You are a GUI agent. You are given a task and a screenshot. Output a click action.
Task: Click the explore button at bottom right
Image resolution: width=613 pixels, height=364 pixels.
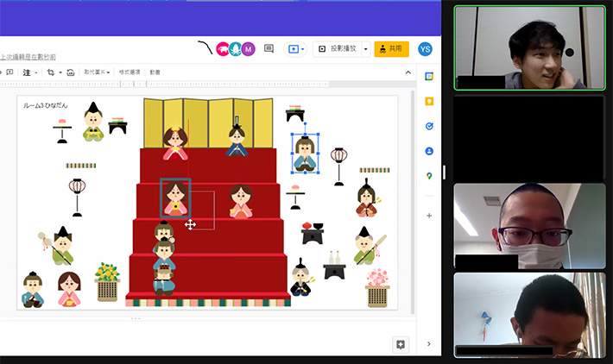tap(401, 344)
